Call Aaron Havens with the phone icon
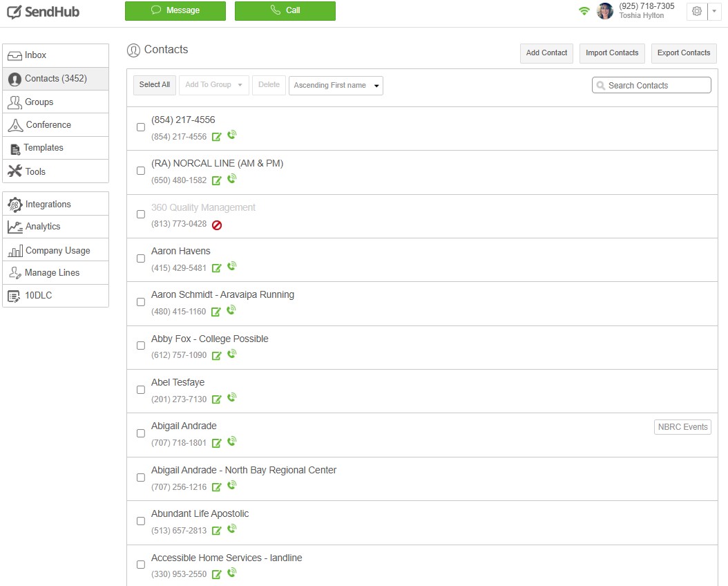 pos(231,266)
